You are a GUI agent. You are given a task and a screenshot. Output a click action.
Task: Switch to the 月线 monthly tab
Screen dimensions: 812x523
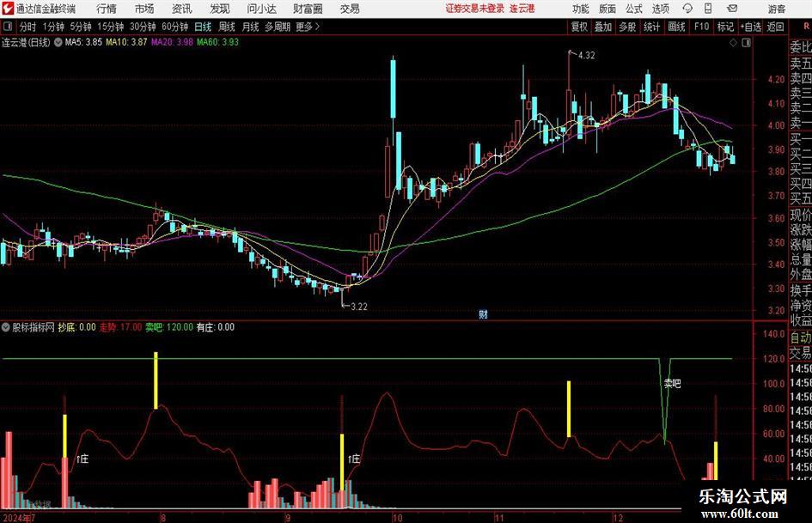pos(250,27)
